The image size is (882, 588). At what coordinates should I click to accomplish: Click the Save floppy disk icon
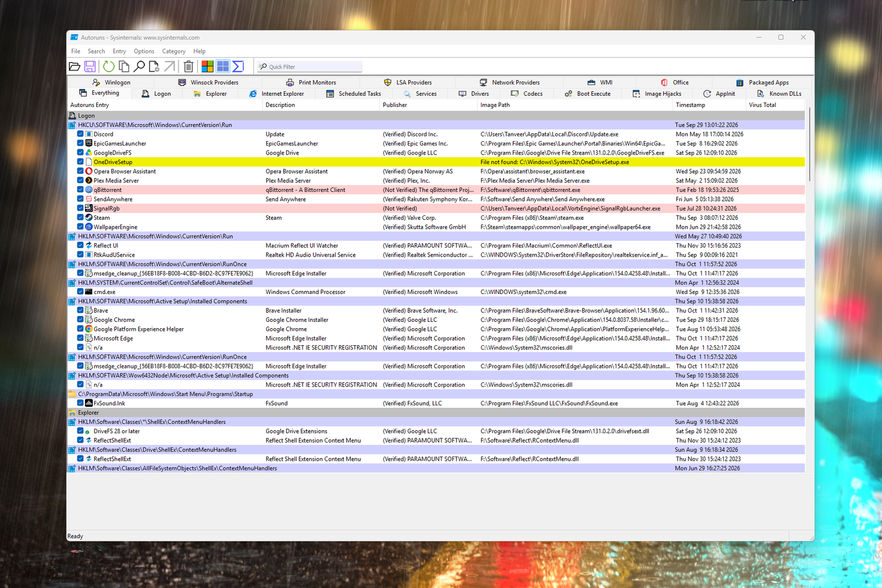[x=90, y=66]
